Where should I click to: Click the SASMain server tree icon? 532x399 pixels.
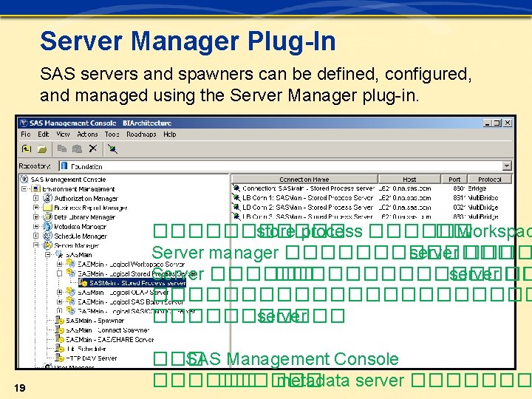(59, 254)
